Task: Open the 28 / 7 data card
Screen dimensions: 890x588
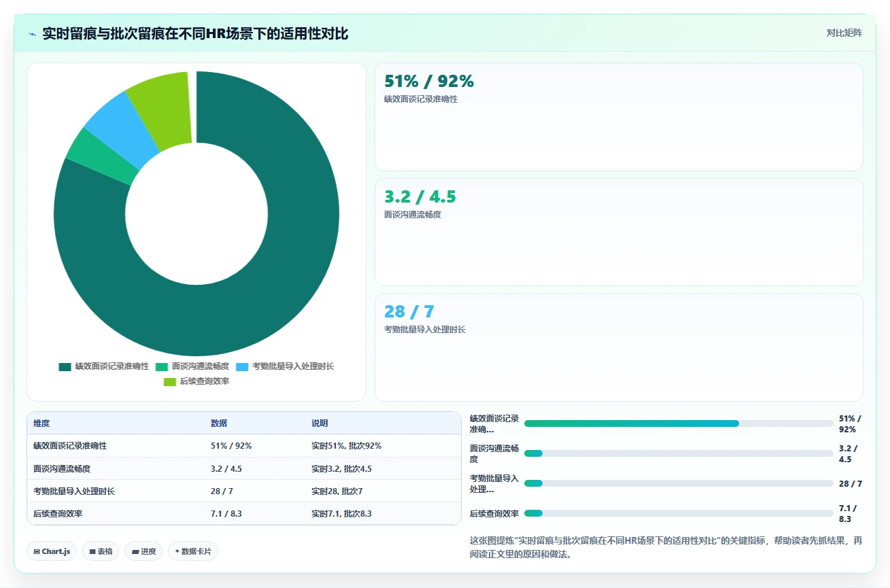Action: coord(619,347)
